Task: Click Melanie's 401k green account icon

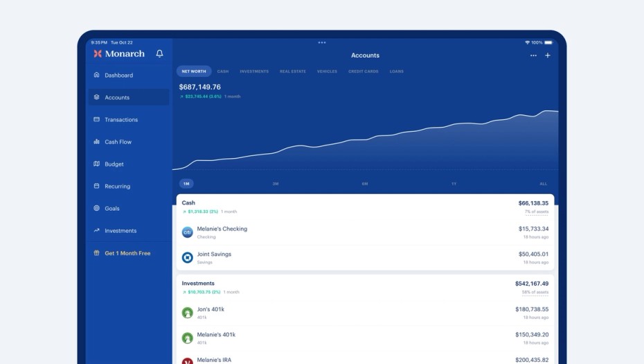Action: coord(187,338)
